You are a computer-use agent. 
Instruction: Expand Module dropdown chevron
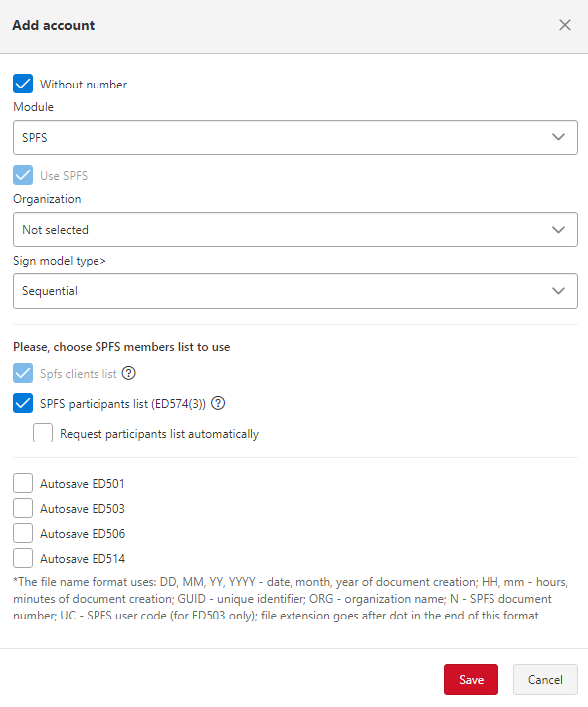(x=558, y=137)
